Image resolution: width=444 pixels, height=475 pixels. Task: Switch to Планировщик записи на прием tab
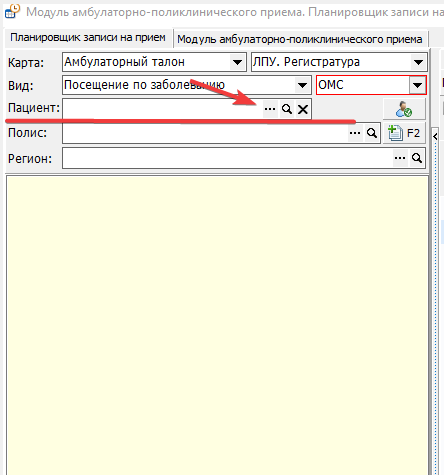(88, 37)
